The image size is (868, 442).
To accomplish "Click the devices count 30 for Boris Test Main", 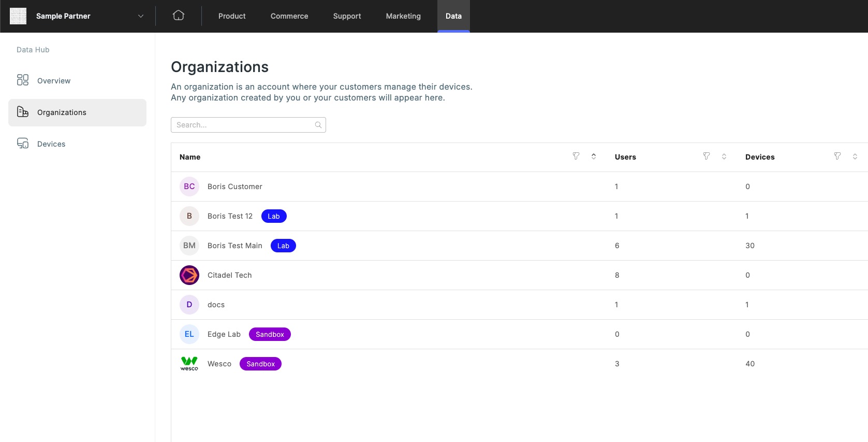I will [x=750, y=246].
